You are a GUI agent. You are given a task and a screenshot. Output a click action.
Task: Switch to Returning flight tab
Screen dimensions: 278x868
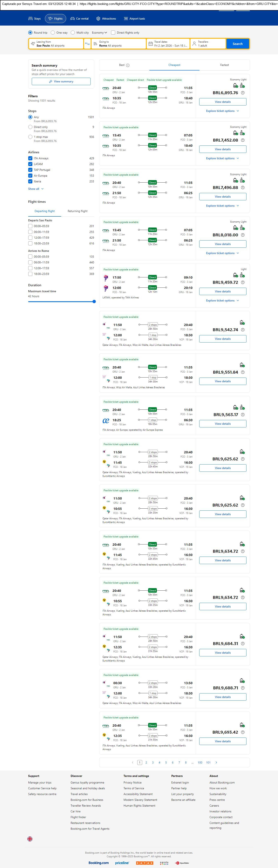(x=77, y=211)
